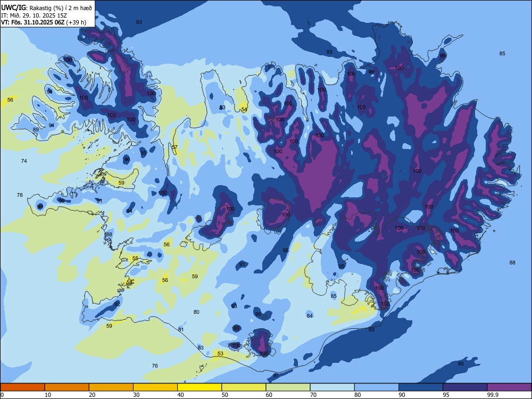Viewport: 532px width, 399px height.
Task: Click the map value '74' over the western sea
Action: 24,161
